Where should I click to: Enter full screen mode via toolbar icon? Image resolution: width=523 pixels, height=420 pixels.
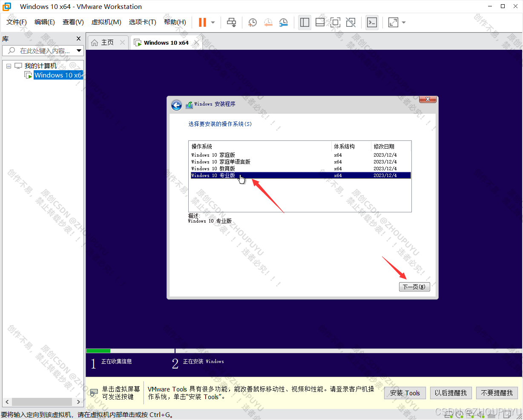(335, 22)
